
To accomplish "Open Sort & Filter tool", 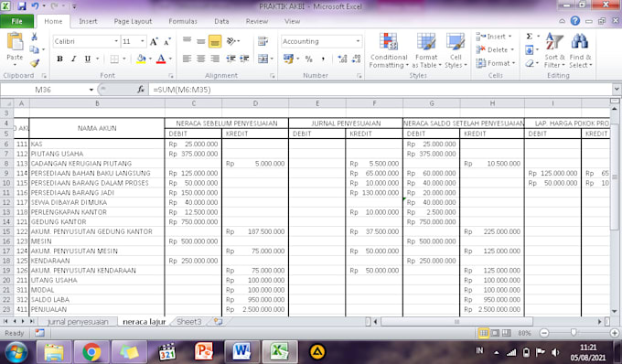I will coord(554,50).
